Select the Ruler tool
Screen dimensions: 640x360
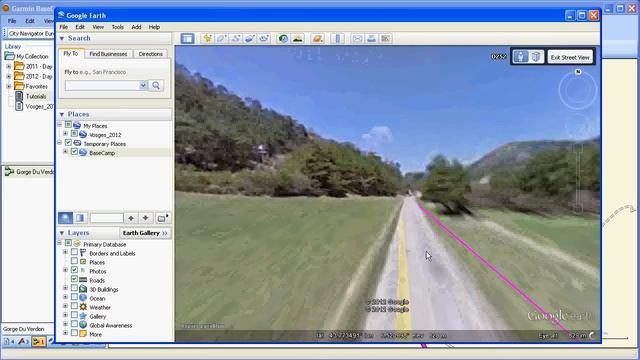(x=338, y=38)
